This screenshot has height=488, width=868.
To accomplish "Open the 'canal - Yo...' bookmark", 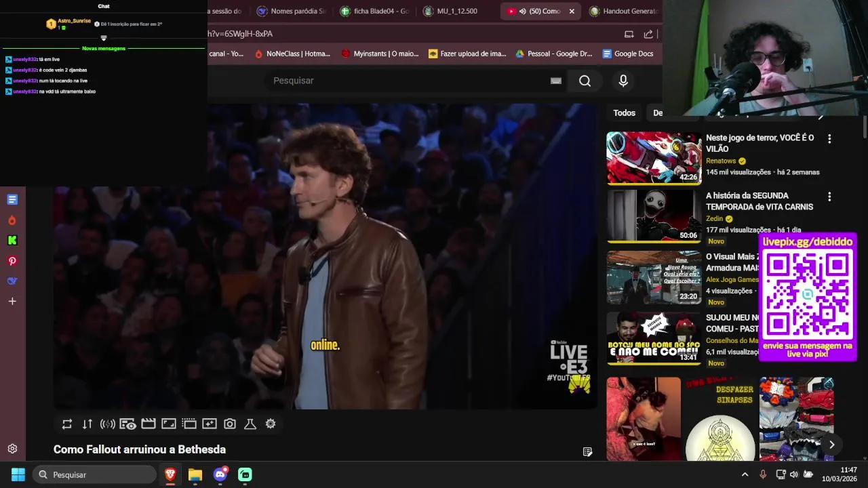I will [x=226, y=54].
